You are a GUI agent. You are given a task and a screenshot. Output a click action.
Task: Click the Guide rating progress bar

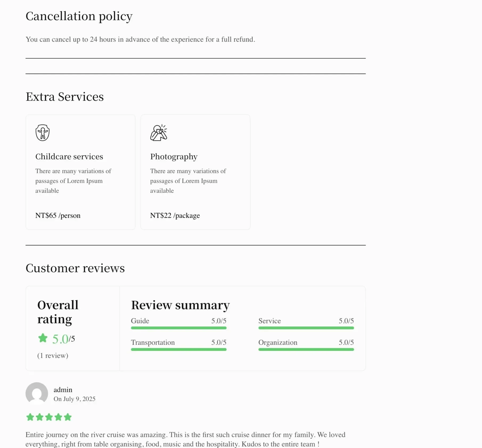(x=179, y=328)
